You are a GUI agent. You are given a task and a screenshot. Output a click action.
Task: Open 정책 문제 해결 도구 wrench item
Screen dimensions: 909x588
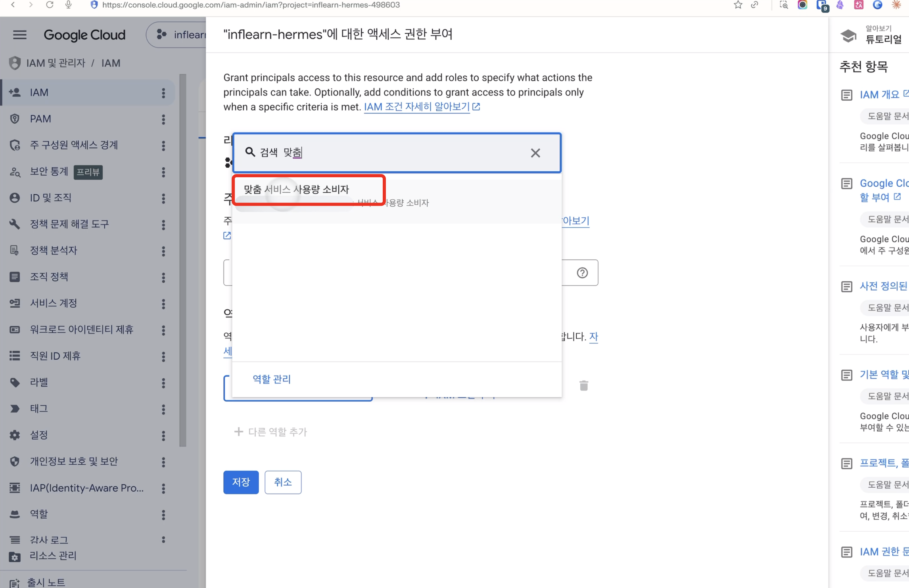pos(88,224)
